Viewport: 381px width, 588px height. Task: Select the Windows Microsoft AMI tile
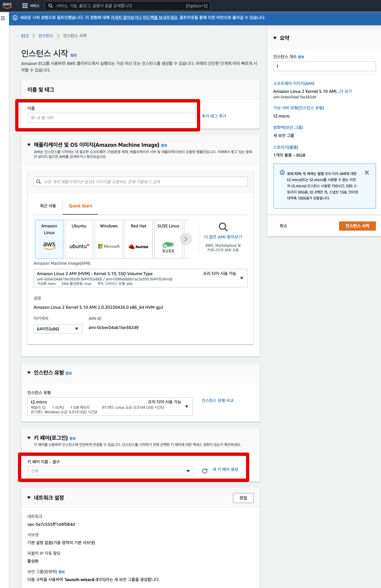coord(109,239)
